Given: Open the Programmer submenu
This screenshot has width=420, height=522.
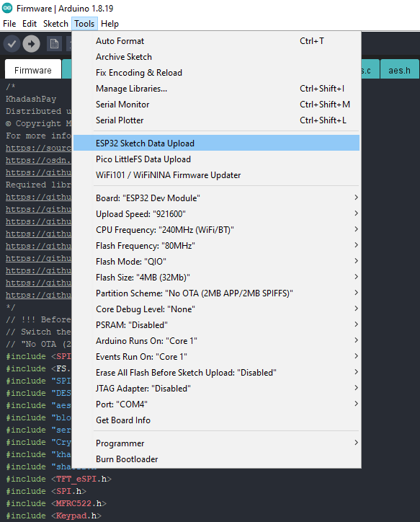Looking at the screenshot, I should (217, 443).
